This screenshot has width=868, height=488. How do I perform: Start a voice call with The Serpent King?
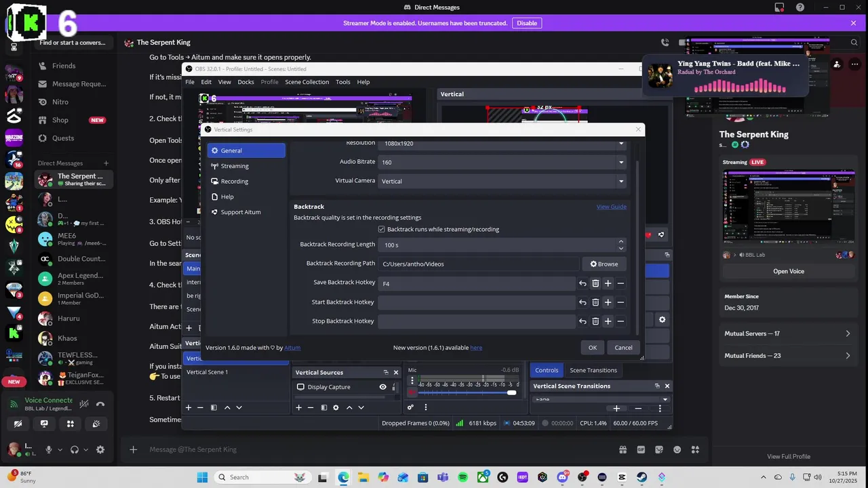point(665,43)
